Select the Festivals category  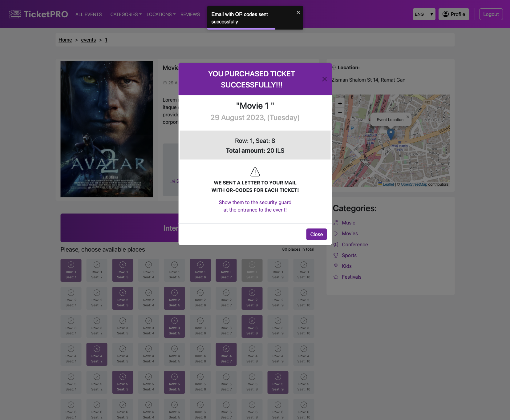pos(352,277)
